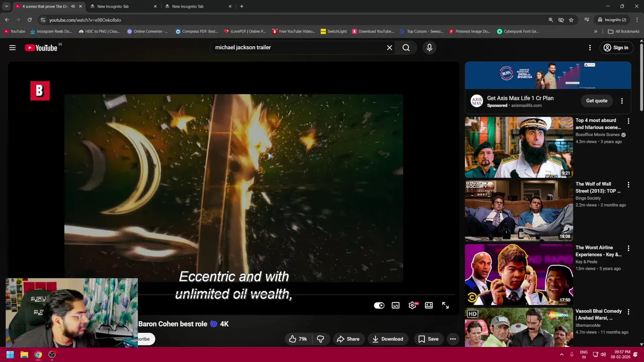Open the HEIC to PNG bookmark

99,31
